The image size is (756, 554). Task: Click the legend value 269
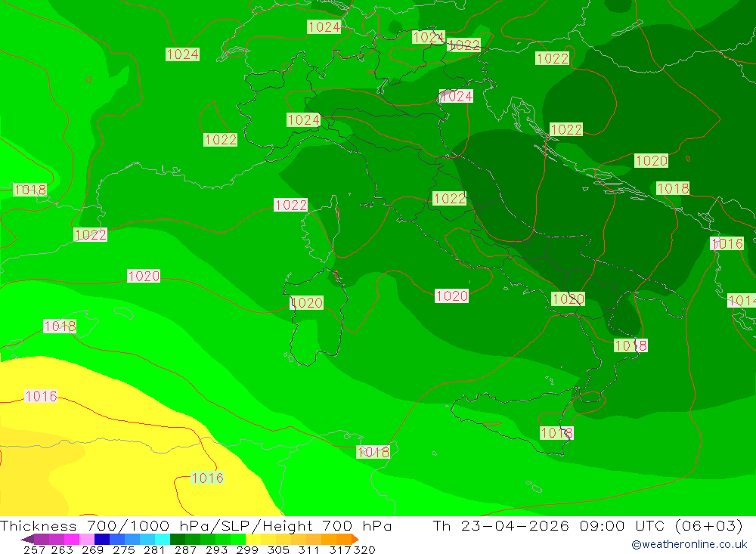[92, 549]
